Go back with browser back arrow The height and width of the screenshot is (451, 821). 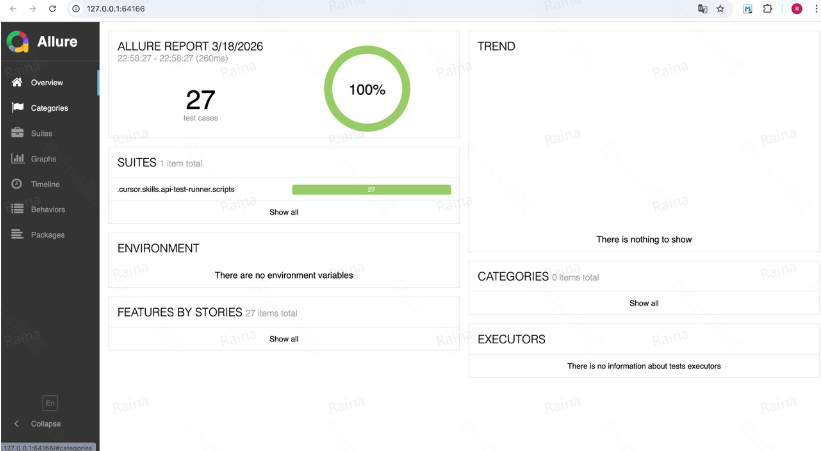coord(13,9)
